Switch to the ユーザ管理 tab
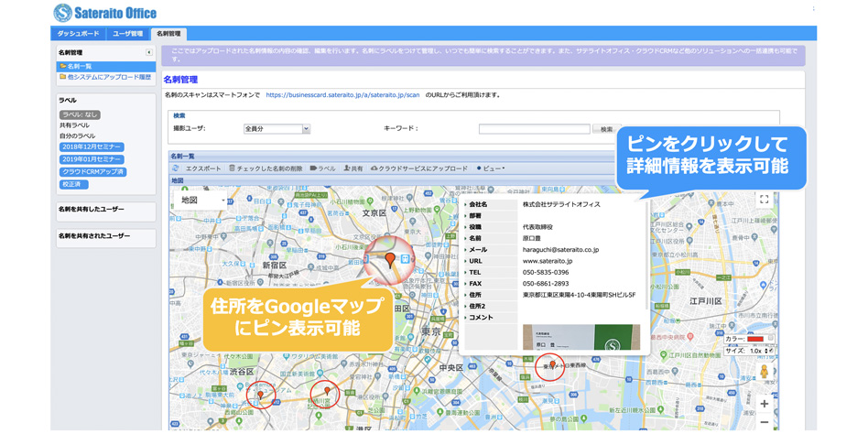The width and height of the screenshot is (868, 434). click(x=128, y=34)
